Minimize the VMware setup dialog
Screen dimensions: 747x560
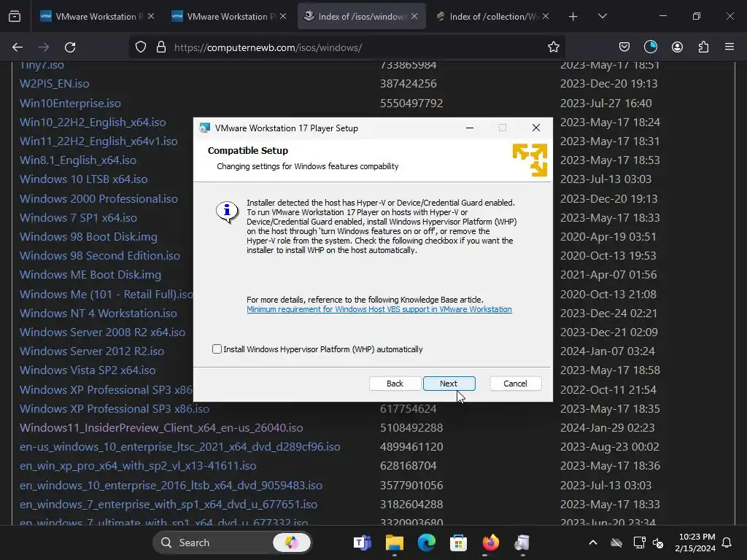pos(469,128)
